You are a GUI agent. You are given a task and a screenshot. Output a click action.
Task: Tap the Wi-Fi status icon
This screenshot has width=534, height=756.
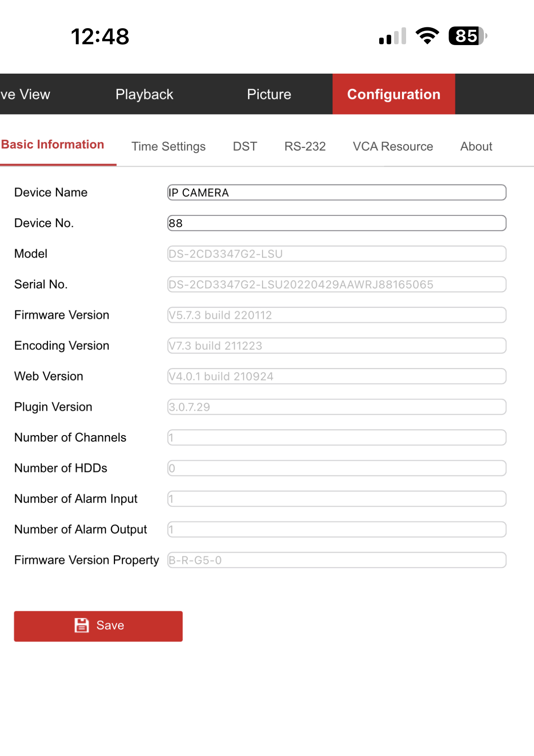pyautogui.click(x=427, y=36)
